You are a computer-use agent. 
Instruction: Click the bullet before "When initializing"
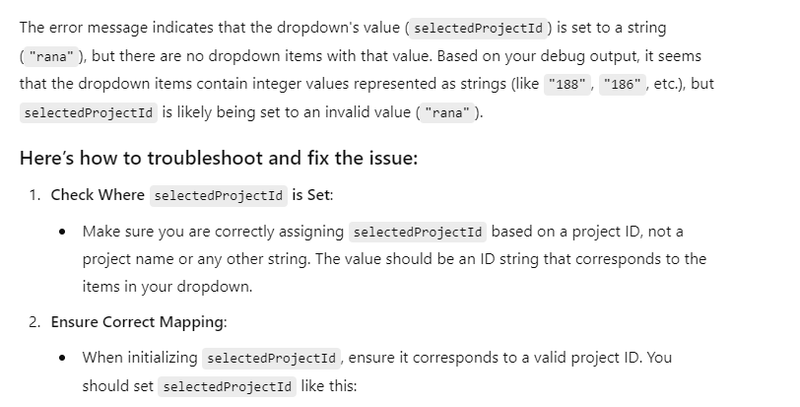(62, 358)
